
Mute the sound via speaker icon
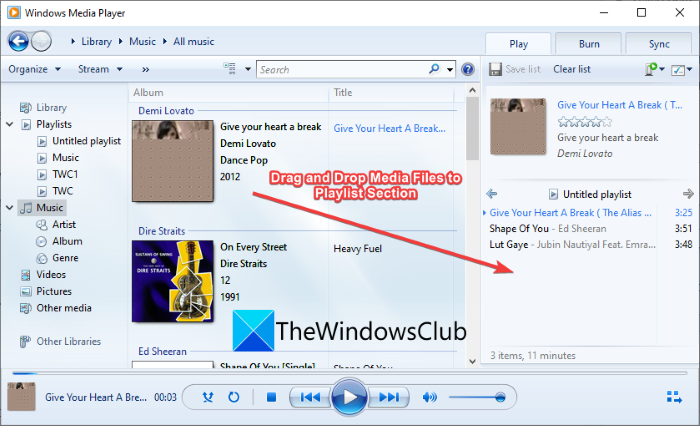(429, 397)
